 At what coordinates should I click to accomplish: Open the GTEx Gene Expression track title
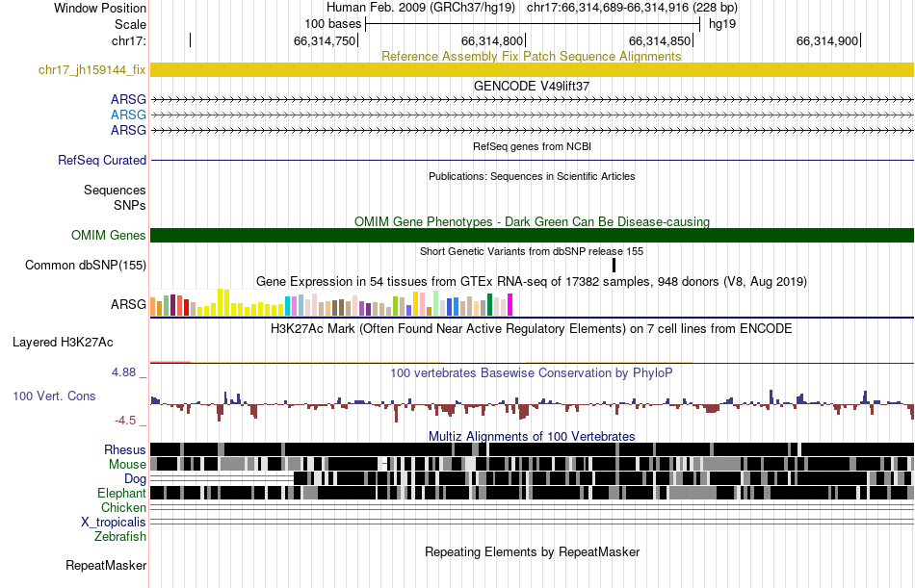[x=532, y=282]
